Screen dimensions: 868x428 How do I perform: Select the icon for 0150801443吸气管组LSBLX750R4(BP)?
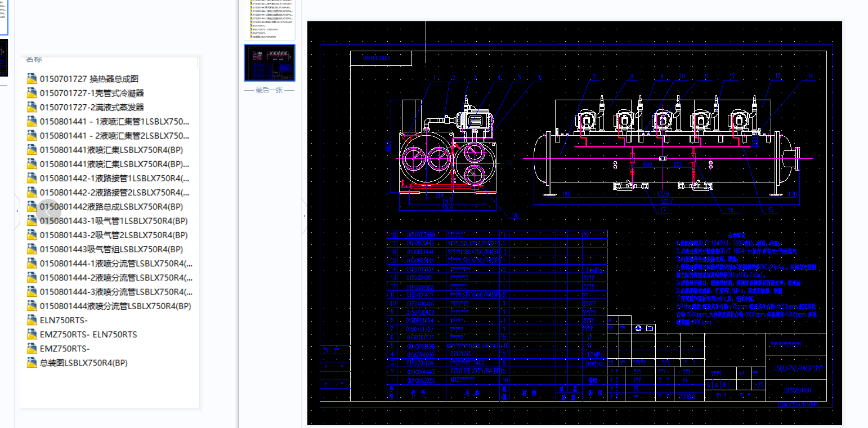(x=32, y=249)
